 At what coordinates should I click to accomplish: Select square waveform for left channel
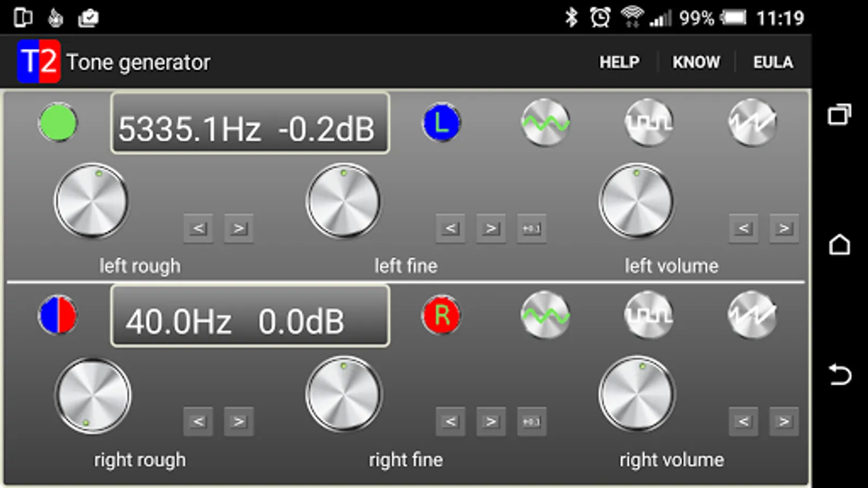click(648, 123)
